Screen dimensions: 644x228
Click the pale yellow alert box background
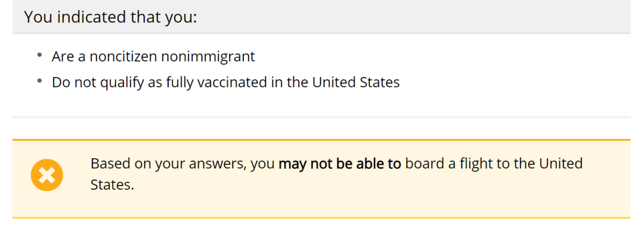[321, 178]
